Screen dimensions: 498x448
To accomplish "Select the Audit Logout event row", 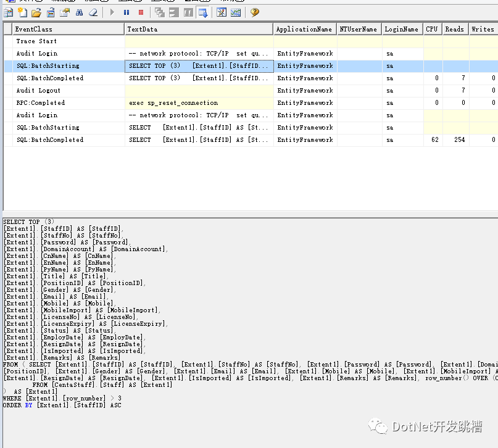I will (251, 91).
